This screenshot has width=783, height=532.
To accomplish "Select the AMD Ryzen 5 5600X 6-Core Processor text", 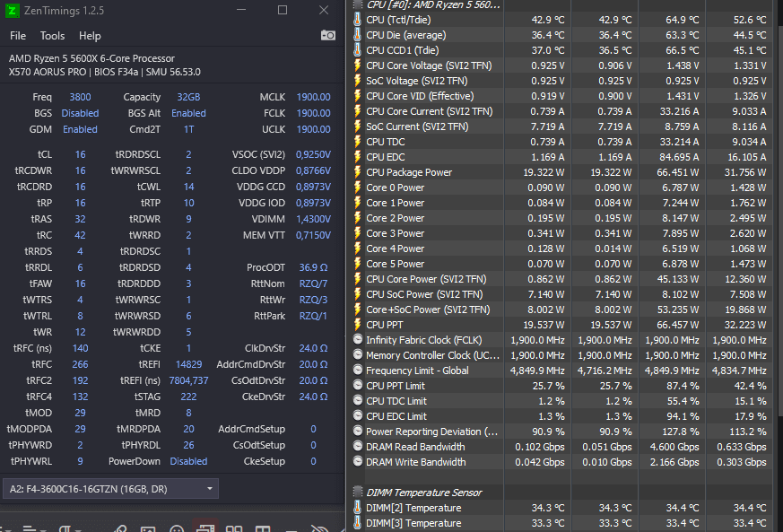I will [x=91, y=58].
